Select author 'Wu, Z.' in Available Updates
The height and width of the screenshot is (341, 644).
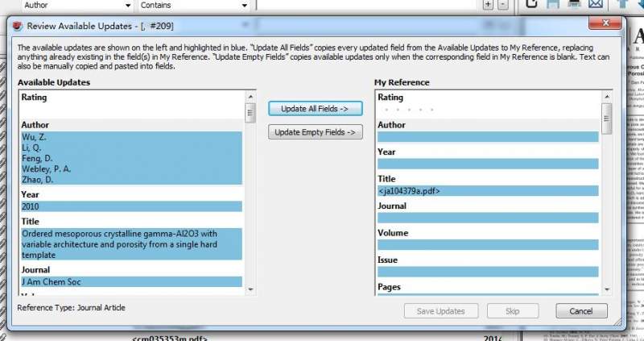click(x=34, y=137)
